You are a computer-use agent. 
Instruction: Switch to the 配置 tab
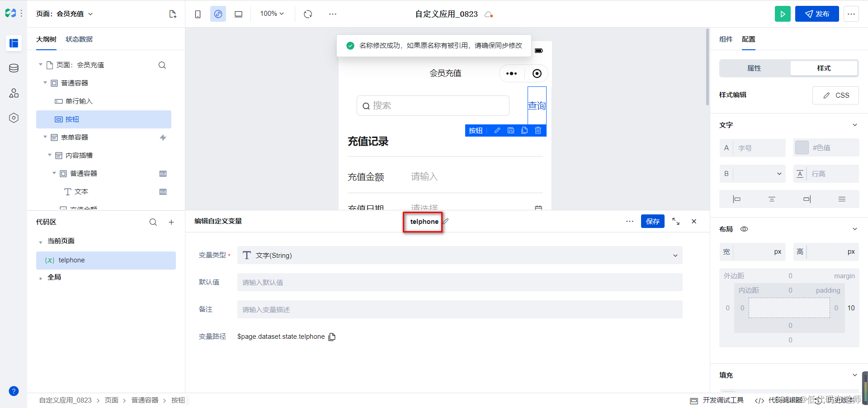[749, 39]
